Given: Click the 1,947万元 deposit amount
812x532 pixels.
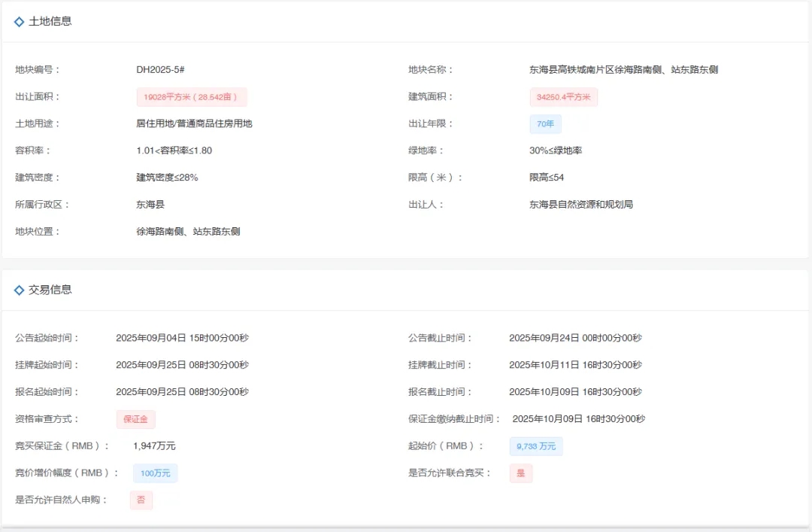Looking at the screenshot, I should click(x=154, y=446).
